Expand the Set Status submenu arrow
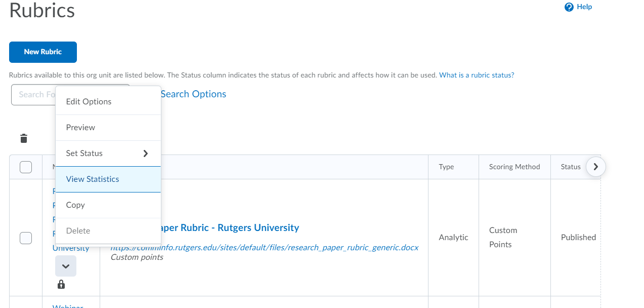 point(146,153)
